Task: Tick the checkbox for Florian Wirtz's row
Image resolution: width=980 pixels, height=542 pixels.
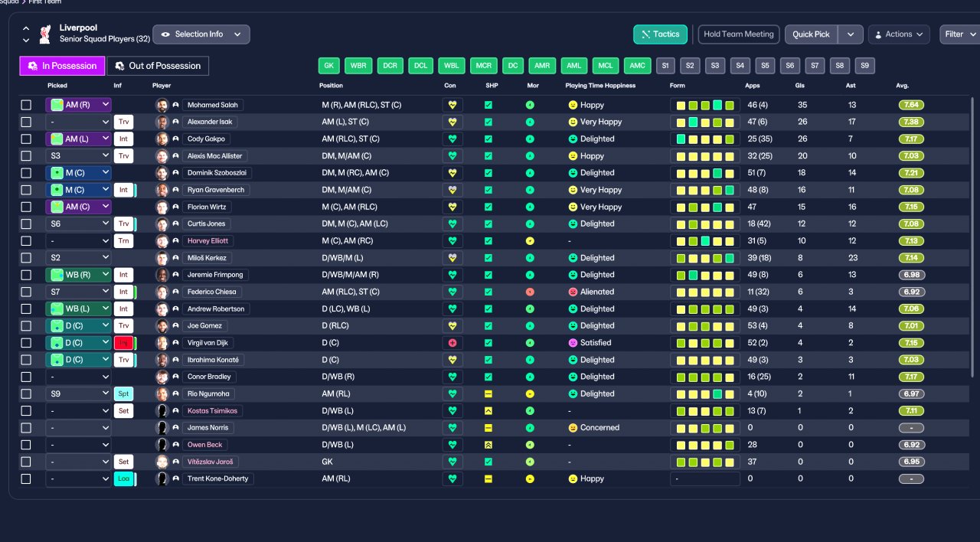Action: click(x=26, y=207)
